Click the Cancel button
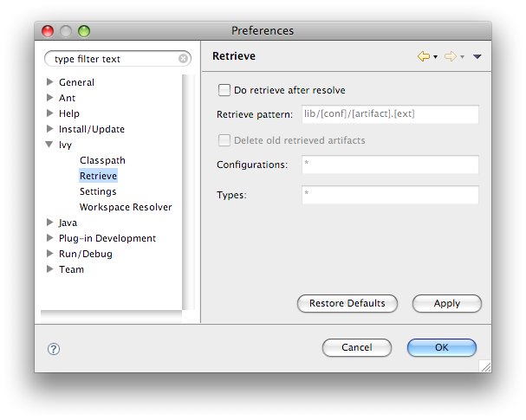This screenshot has width=526, height=420. (x=356, y=347)
